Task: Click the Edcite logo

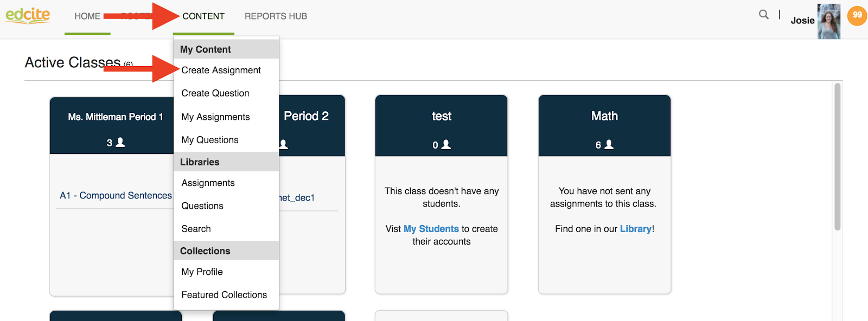Action: click(x=28, y=15)
